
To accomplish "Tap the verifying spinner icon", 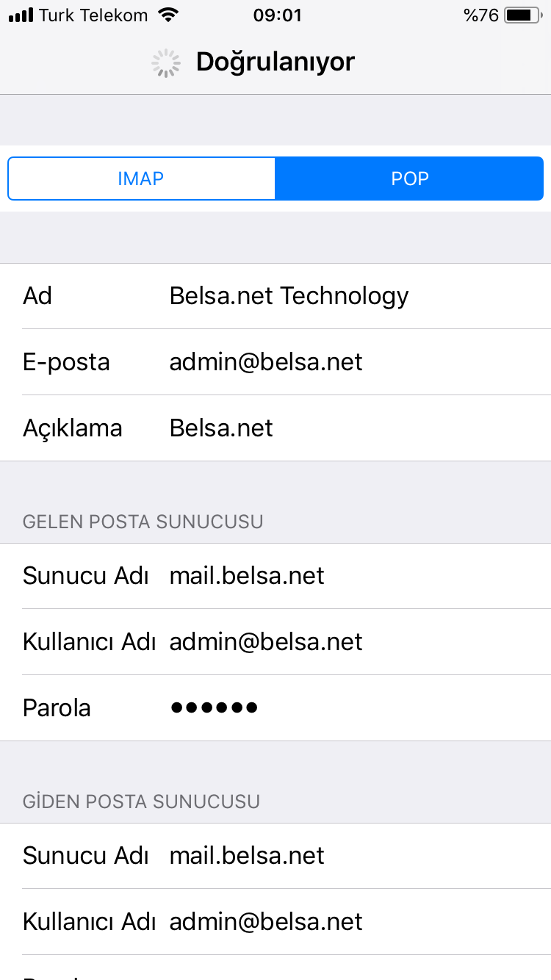I will click(166, 63).
